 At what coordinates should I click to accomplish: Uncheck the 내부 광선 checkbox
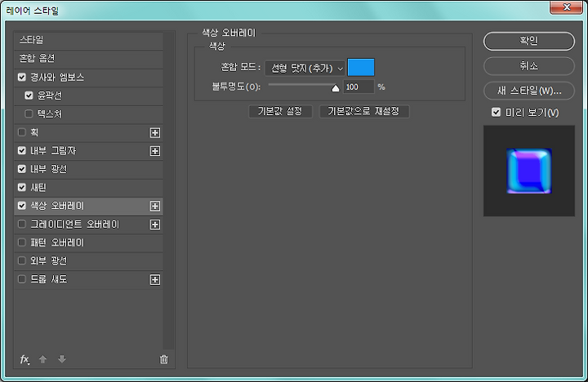[x=22, y=169]
